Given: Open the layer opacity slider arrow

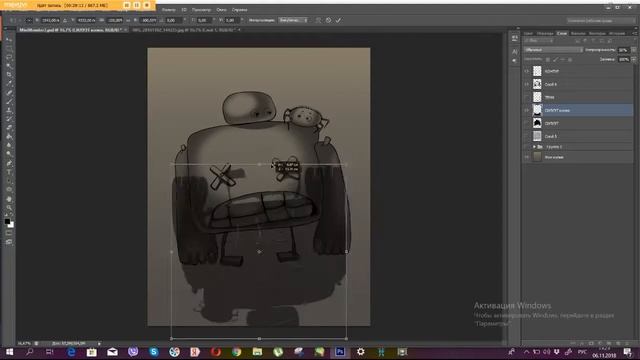Looking at the screenshot, I should (633, 50).
